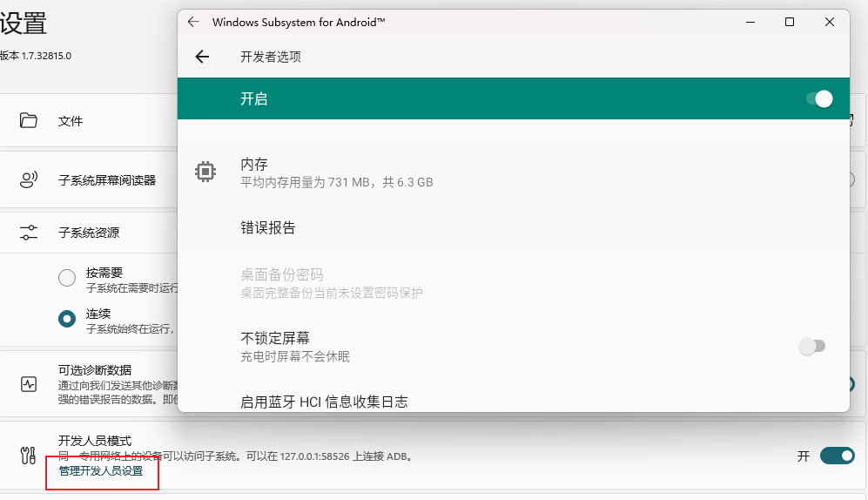Click the 开发人员模式 tools icon
The height and width of the screenshot is (500, 868).
(29, 455)
